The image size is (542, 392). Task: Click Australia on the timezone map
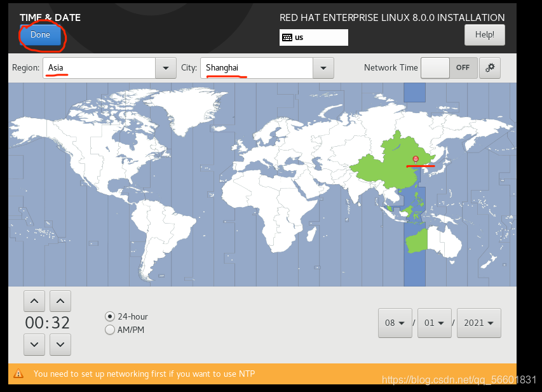click(434, 242)
